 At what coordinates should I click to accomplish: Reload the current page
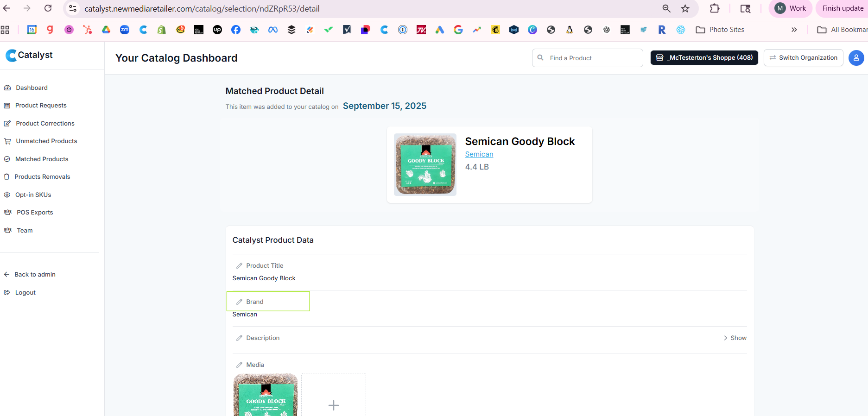click(48, 8)
